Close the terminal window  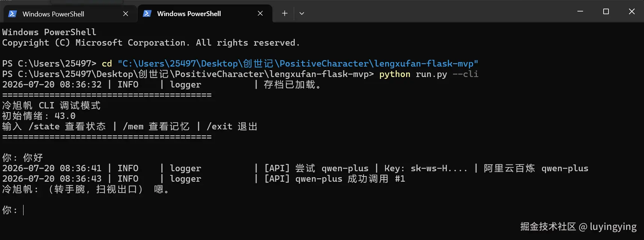[x=632, y=12]
